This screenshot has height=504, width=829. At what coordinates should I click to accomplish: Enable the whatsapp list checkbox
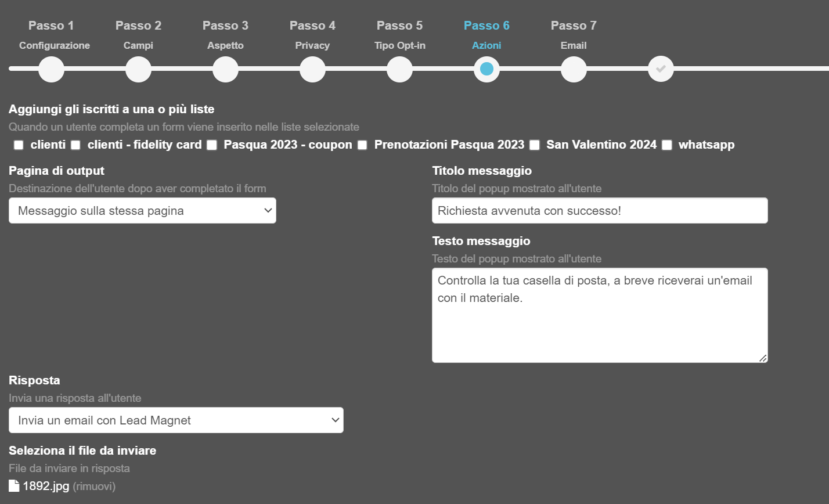pyautogui.click(x=666, y=145)
